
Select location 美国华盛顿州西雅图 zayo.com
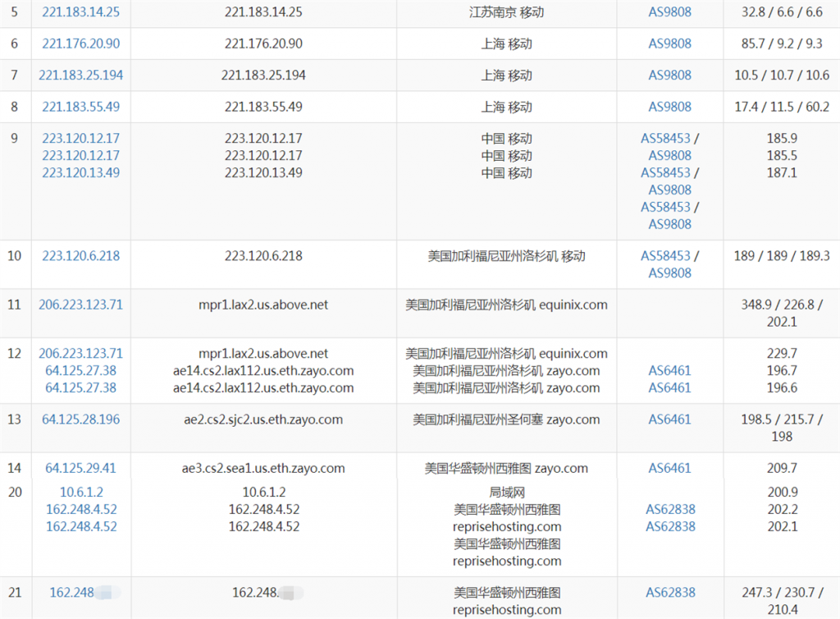[506, 468]
